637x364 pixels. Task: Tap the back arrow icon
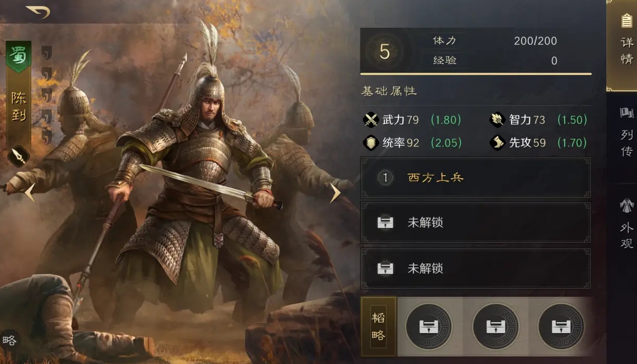[38, 12]
